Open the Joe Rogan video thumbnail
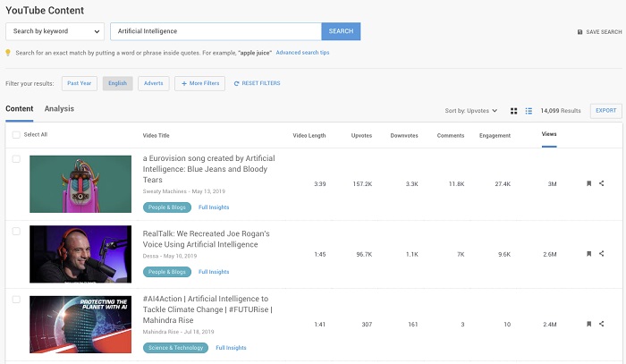Screen dimensions: 626x364 80,254
